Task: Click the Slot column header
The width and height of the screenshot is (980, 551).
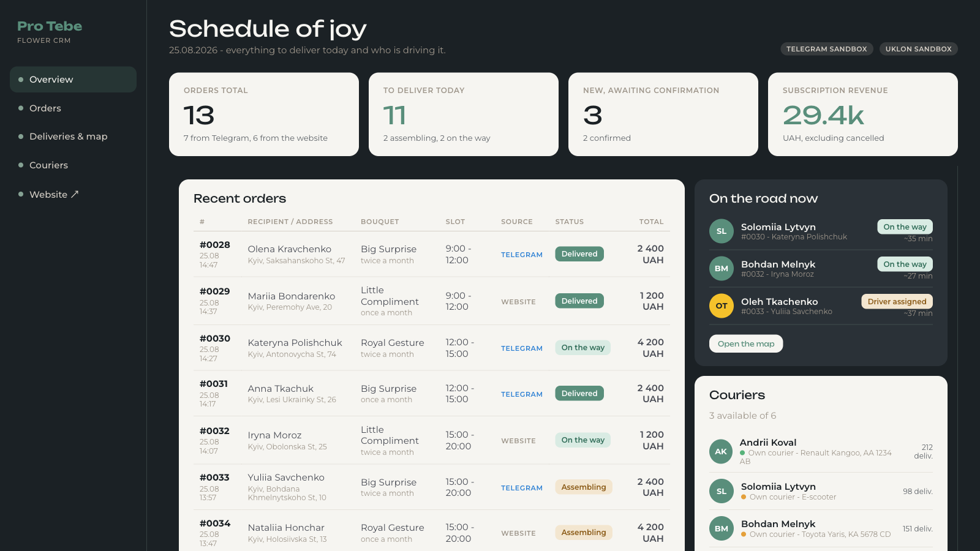Action: pyautogui.click(x=455, y=222)
